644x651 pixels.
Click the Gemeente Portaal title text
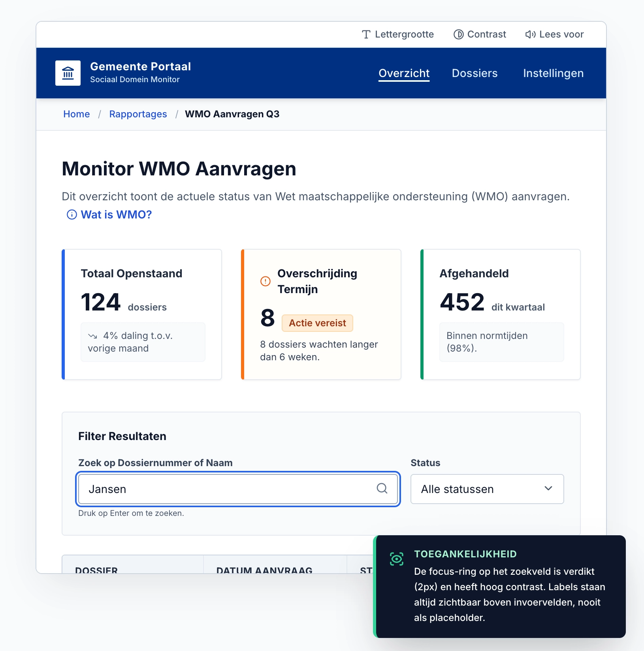click(141, 66)
